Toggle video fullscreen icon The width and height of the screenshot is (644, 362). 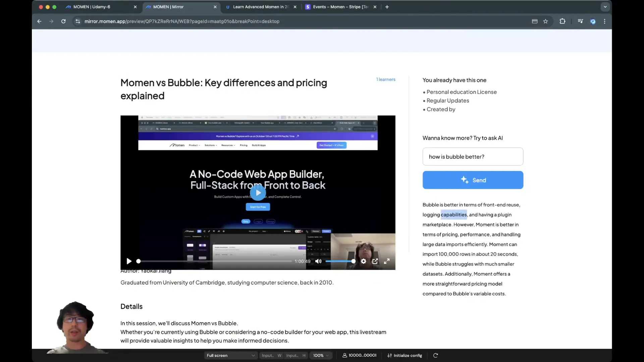[387, 261]
